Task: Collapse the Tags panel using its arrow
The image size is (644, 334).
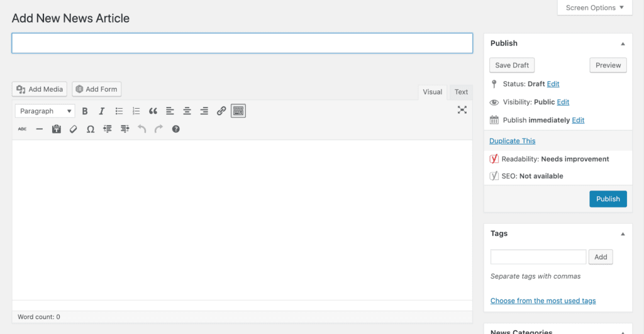Action: click(x=623, y=234)
